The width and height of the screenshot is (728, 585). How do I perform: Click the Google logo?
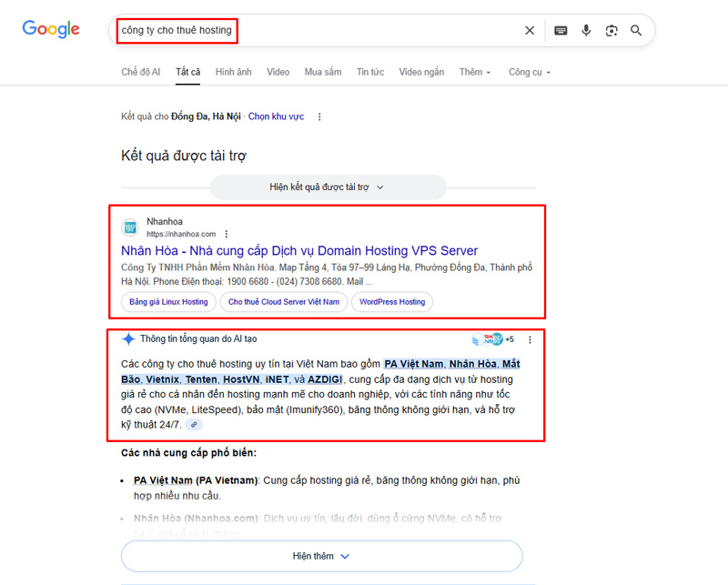tap(50, 29)
